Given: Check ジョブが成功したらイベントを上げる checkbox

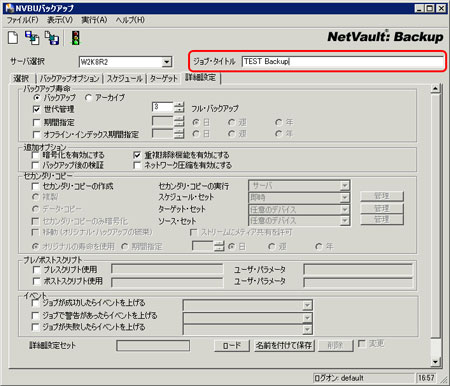Looking at the screenshot, I should (x=35, y=303).
